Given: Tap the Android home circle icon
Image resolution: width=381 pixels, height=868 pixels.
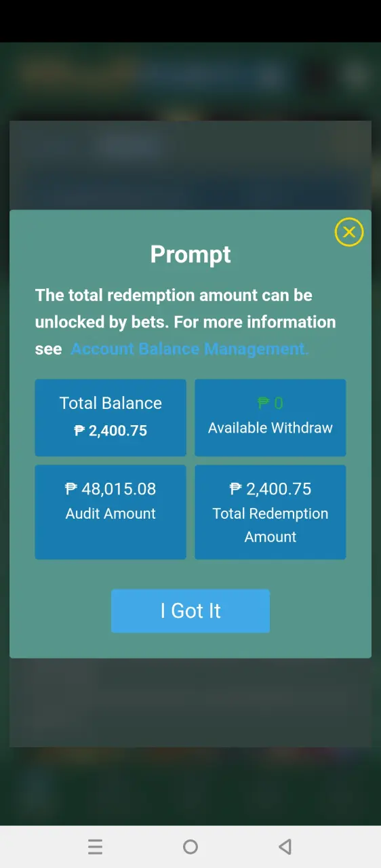Looking at the screenshot, I should coord(190,846).
